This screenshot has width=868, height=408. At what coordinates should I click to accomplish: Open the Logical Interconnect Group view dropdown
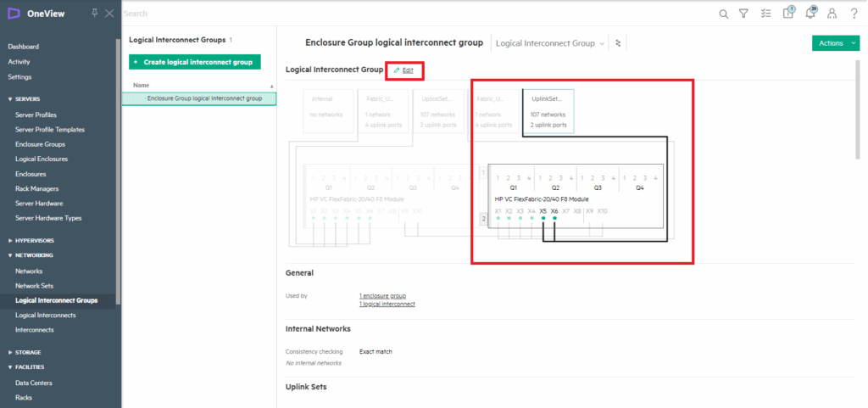[x=549, y=43]
